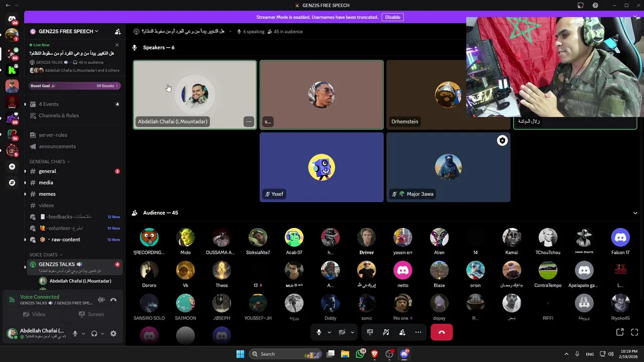Click the Task View taskbar icon

pos(331,354)
